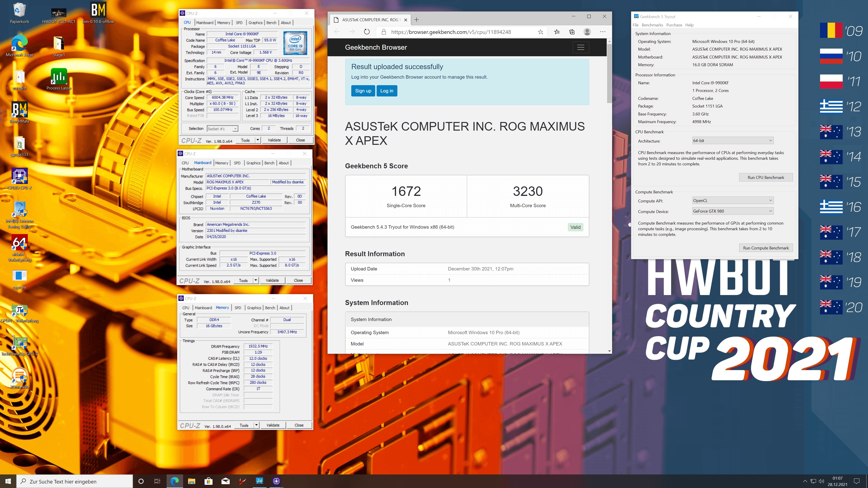The height and width of the screenshot is (488, 868).
Task: Open Edge settings and more menu
Action: [x=603, y=32]
